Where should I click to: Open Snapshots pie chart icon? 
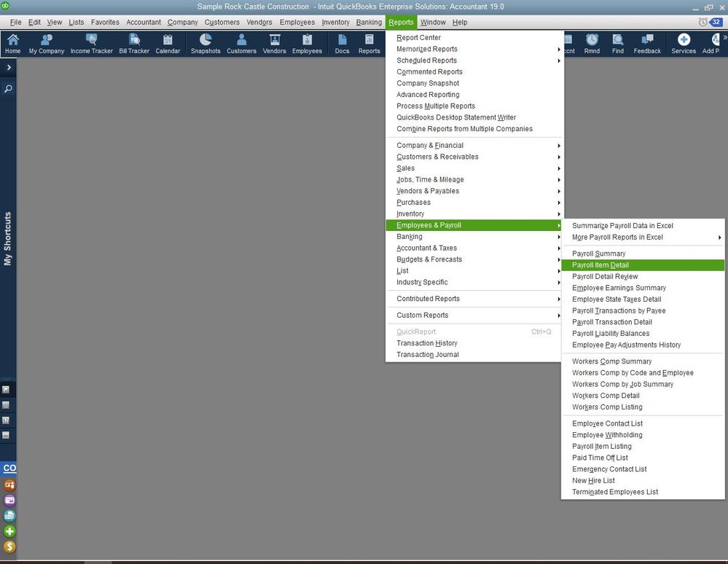tap(206, 44)
